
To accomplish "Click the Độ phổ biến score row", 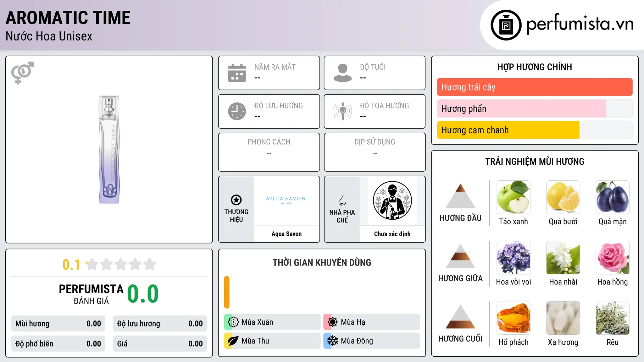I will click(58, 344).
